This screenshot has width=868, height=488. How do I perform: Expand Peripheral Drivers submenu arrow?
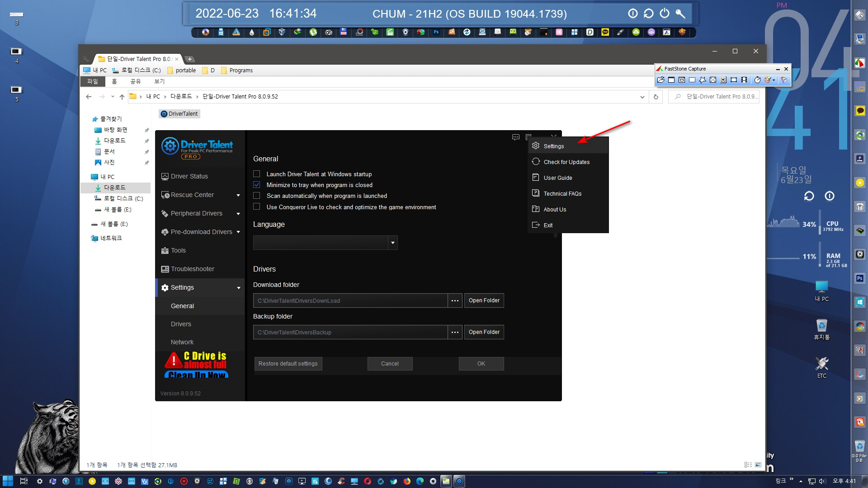pyautogui.click(x=238, y=214)
